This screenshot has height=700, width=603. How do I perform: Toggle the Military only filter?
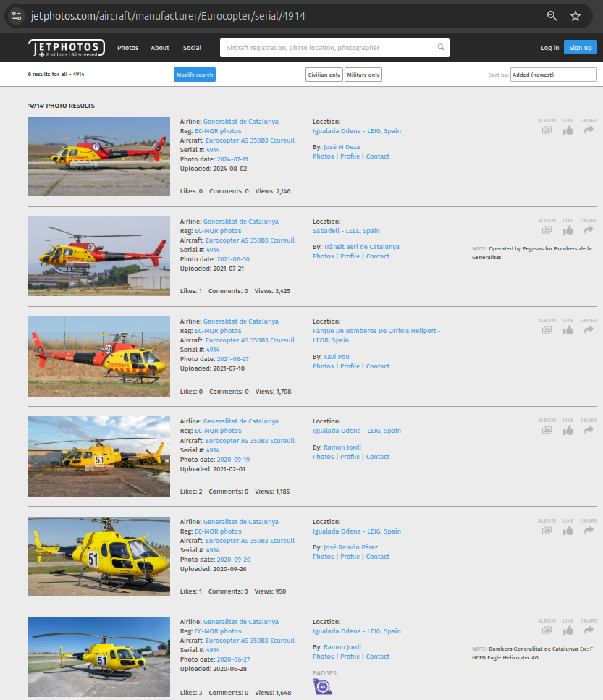pyautogui.click(x=363, y=75)
